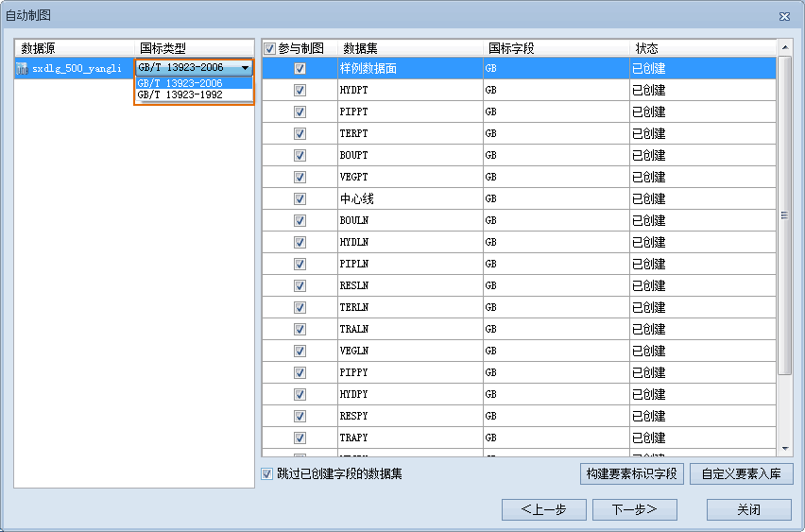
Task: Close the 自动制图 dialog with X
Action: (784, 16)
